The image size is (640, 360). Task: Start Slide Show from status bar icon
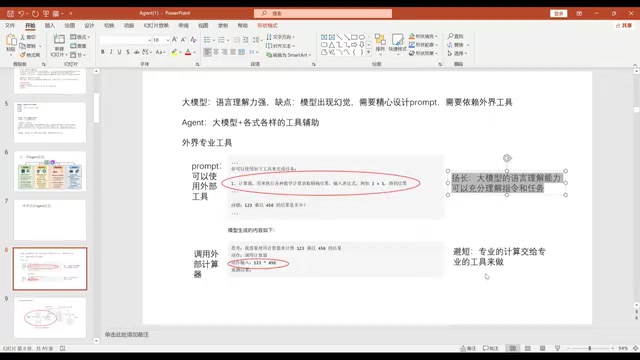(558, 348)
